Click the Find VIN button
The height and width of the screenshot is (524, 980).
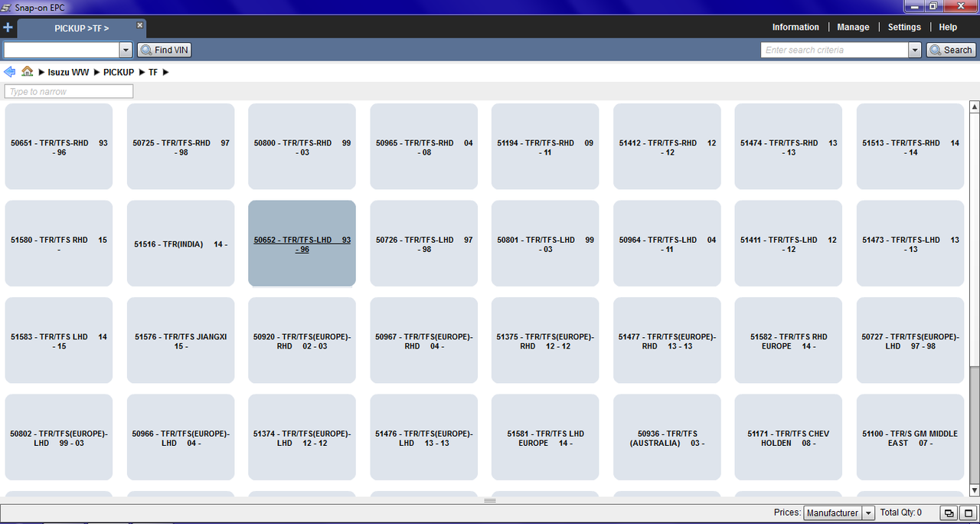164,50
